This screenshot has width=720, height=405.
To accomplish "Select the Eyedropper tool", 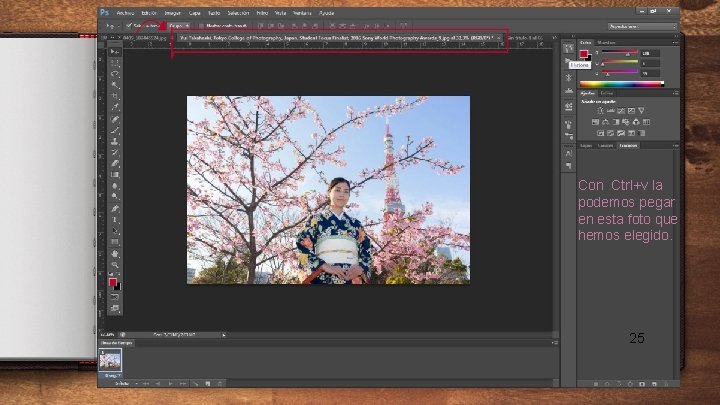I will click(x=114, y=107).
